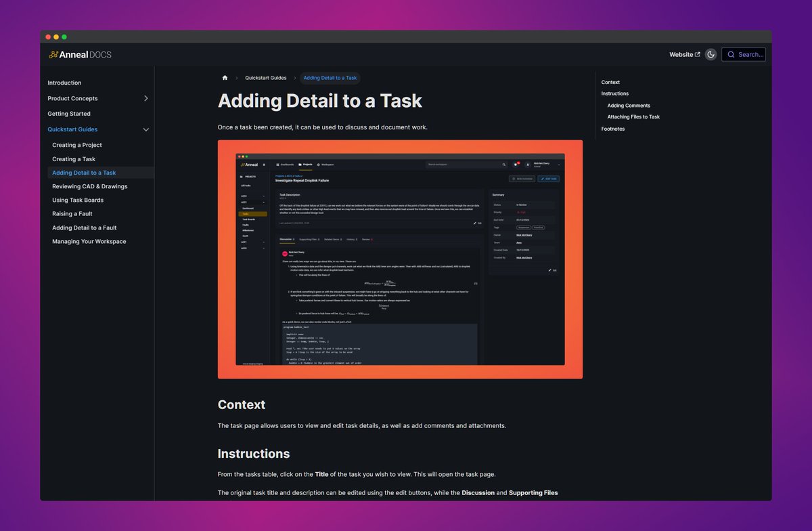Viewport: 812px width, 531px height.
Task: Click the Adding Detail to a Task breadcrumb
Action: [330, 78]
